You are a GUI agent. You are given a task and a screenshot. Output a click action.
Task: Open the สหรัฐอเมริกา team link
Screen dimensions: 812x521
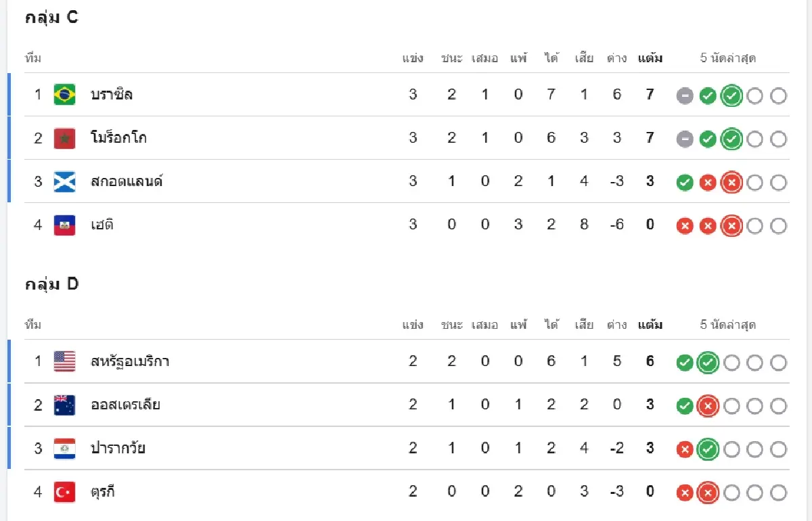pyautogui.click(x=130, y=361)
